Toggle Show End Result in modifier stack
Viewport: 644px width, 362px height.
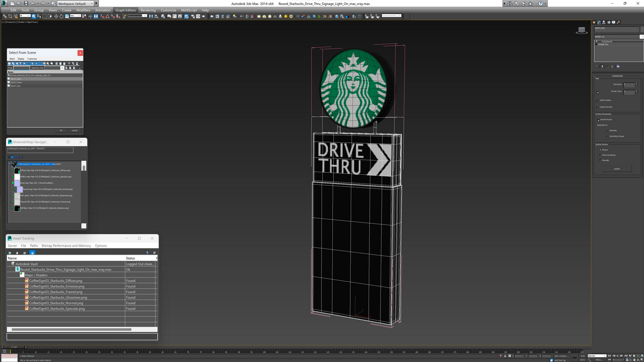tap(602, 66)
